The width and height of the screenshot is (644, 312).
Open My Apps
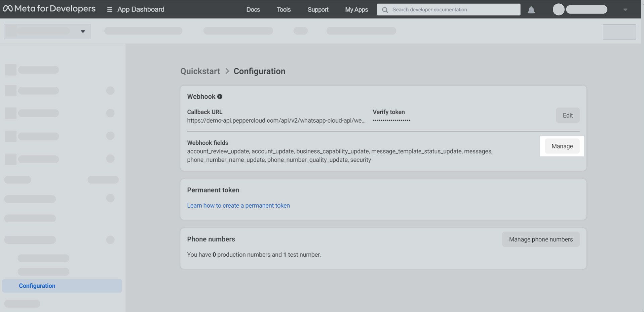pos(357,10)
